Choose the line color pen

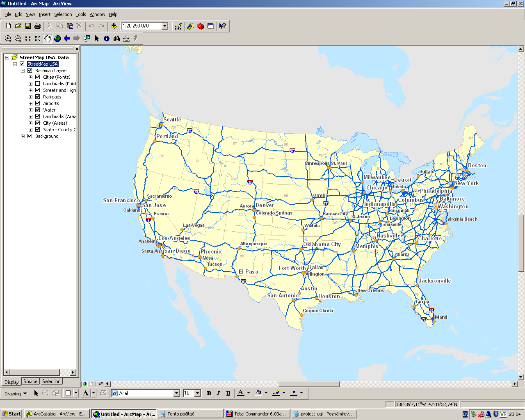(x=276, y=393)
